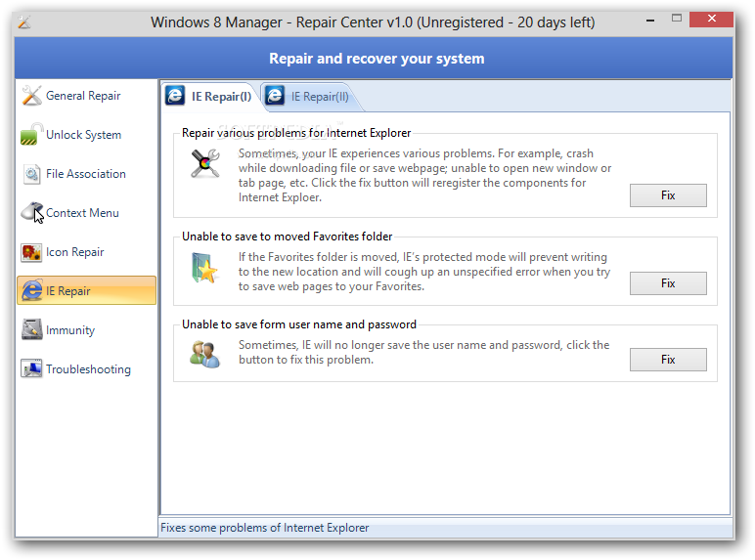
Task: Click the Context Menu mouse icon
Action: 31,213
